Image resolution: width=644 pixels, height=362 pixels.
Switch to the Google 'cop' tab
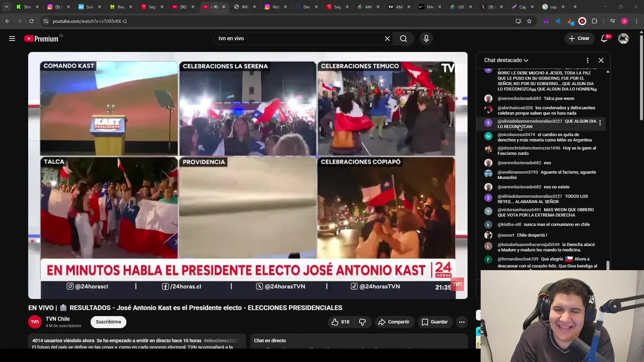pyautogui.click(x=553, y=7)
